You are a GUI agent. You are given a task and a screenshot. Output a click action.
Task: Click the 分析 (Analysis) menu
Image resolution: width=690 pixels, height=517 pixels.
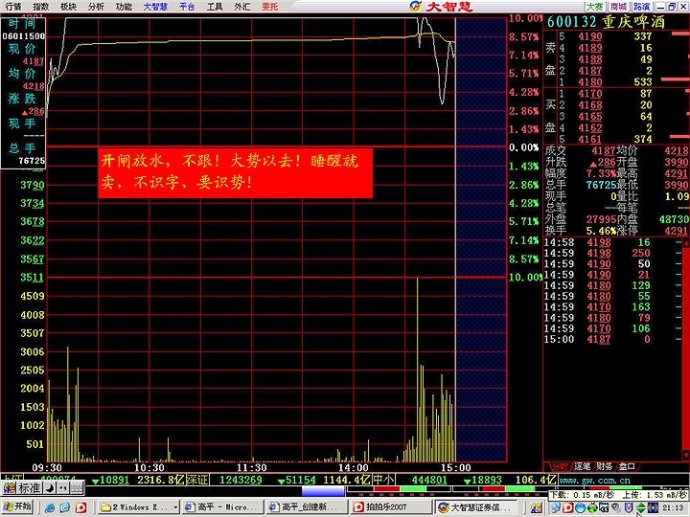click(x=96, y=6)
